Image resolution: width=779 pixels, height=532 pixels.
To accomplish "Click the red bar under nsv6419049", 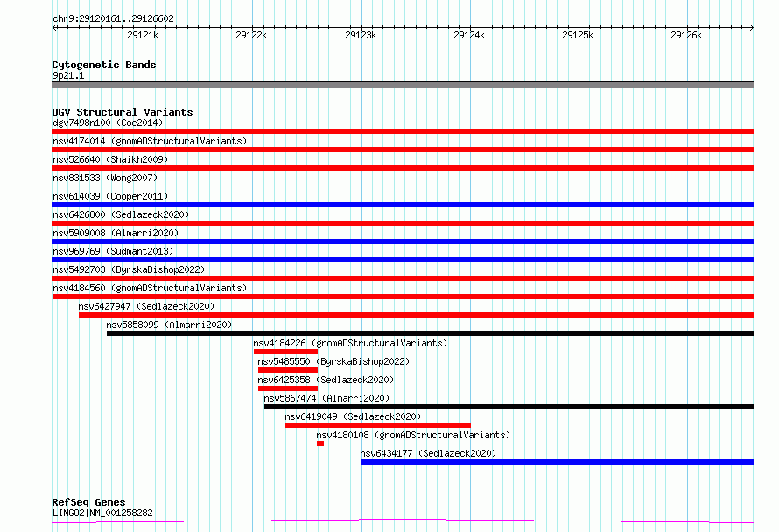I will 378,425.
